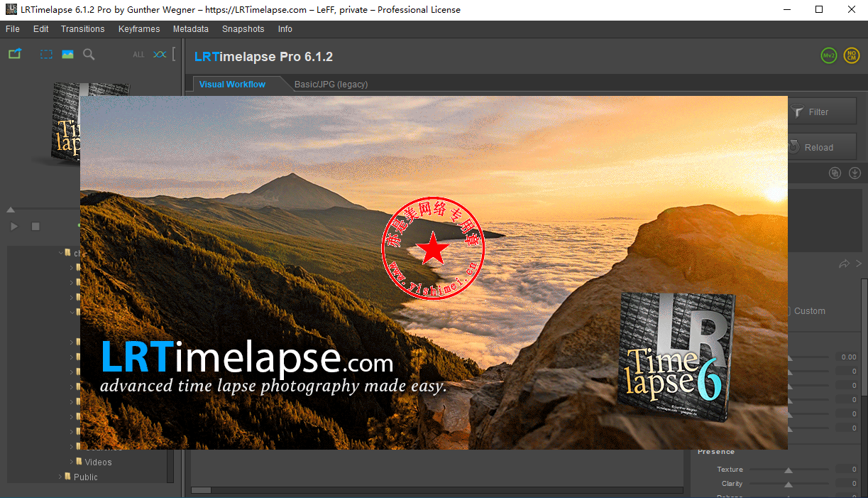Click the folder tree vertical scrollbar

click(170, 465)
